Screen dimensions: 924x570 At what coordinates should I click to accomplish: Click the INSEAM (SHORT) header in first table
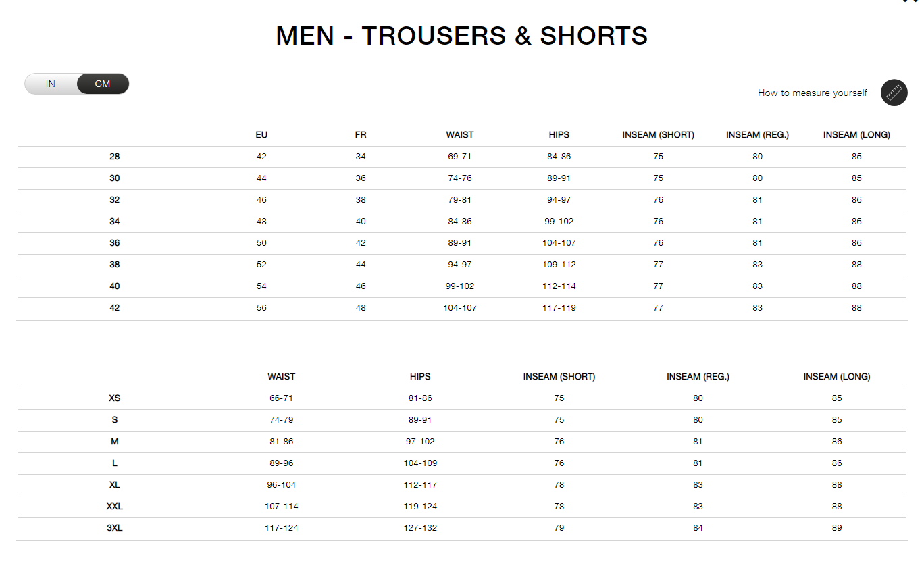click(x=658, y=135)
